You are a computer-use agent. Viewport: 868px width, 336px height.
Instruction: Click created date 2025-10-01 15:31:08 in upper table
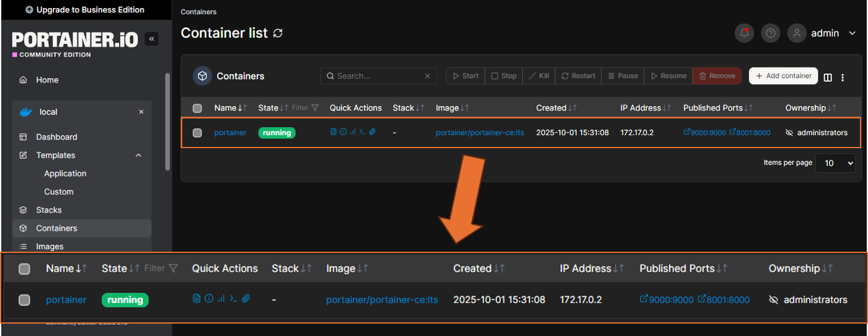pyautogui.click(x=572, y=133)
